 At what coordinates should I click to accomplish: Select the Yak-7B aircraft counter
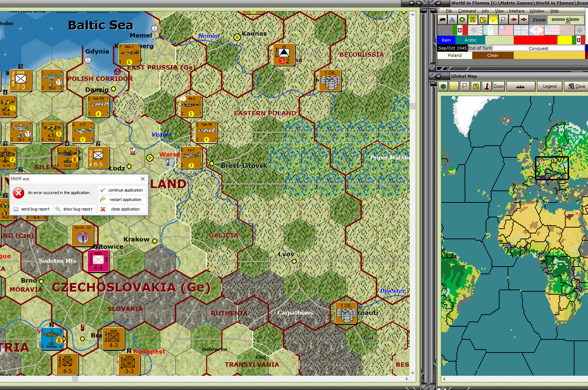pos(206,132)
